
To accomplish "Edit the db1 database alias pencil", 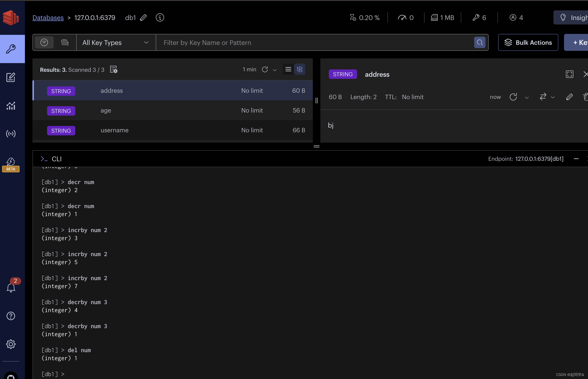I will point(143,17).
